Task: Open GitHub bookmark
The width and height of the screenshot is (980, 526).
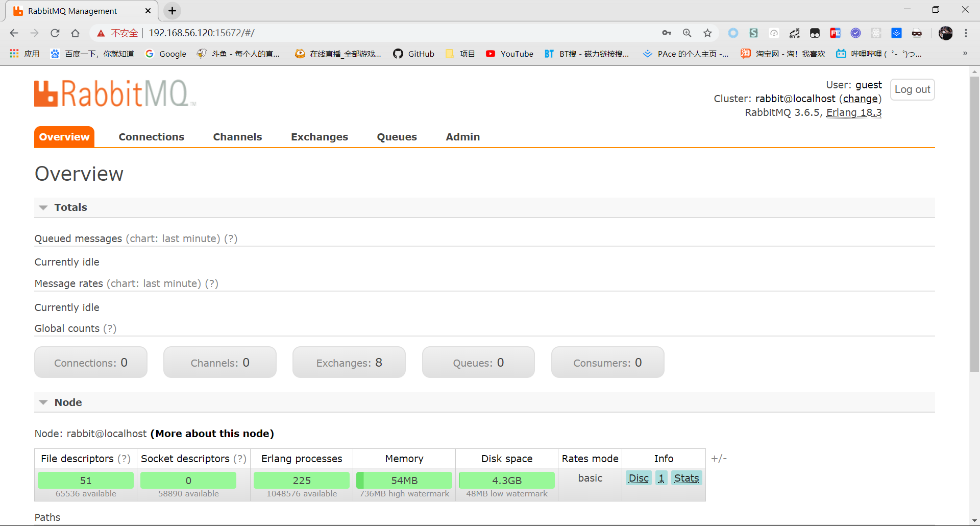Action: pos(414,54)
